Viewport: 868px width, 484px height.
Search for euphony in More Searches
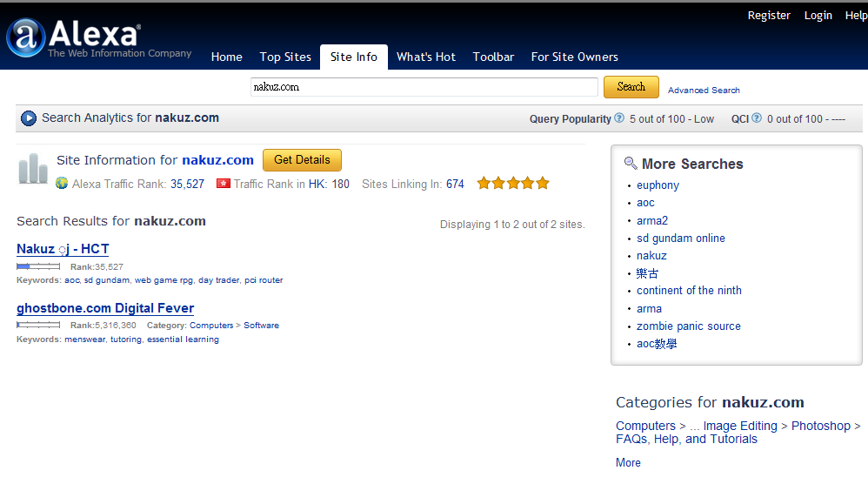(x=658, y=185)
